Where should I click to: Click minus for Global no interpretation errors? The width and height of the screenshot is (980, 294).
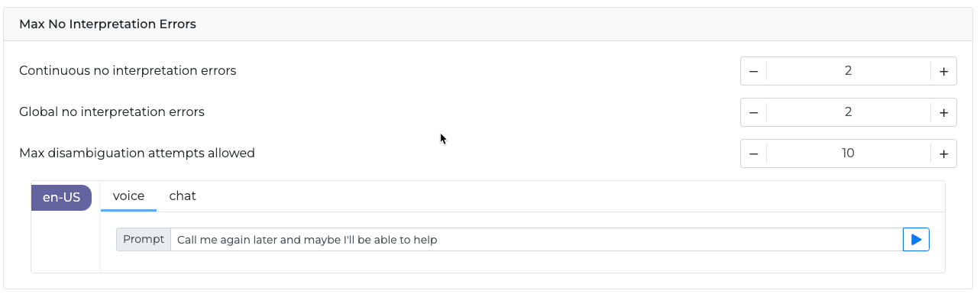click(x=753, y=112)
